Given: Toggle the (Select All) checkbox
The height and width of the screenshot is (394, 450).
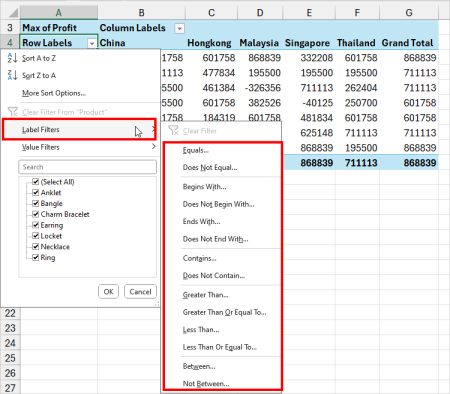Looking at the screenshot, I should point(35,181).
